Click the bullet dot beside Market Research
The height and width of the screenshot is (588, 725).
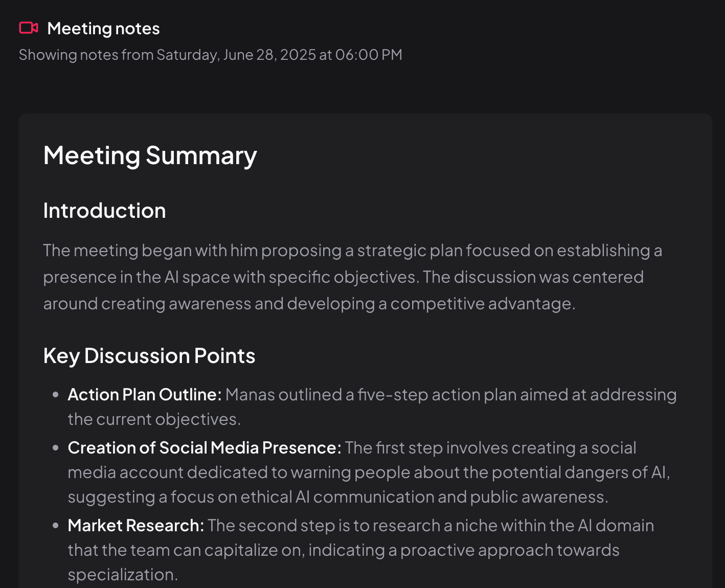tap(56, 526)
